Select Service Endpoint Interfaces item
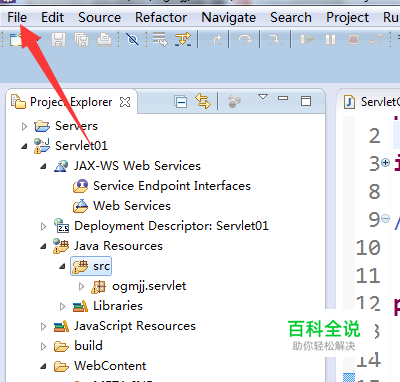Screen dimensions: 400x382 [172, 186]
